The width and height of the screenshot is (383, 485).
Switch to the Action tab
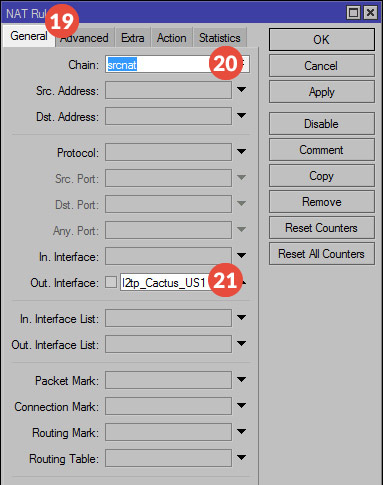pos(172,38)
